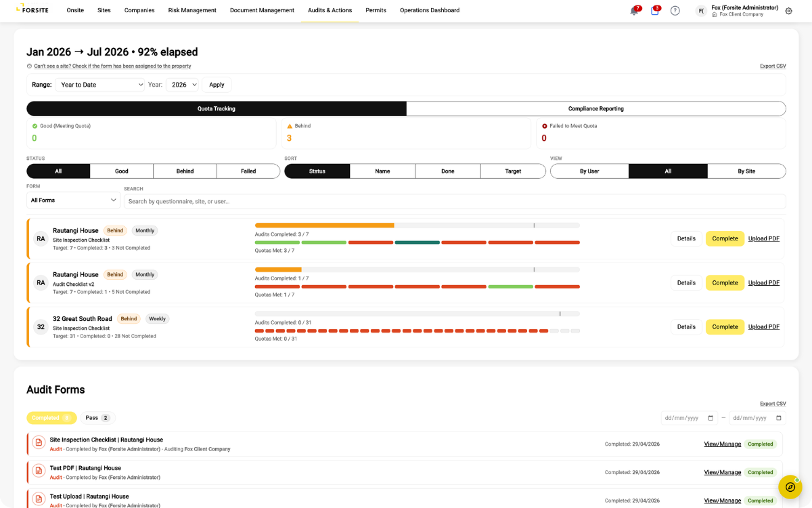The image size is (812, 508).
Task: Open the Operations Dashboard menu
Action: click(x=430, y=10)
